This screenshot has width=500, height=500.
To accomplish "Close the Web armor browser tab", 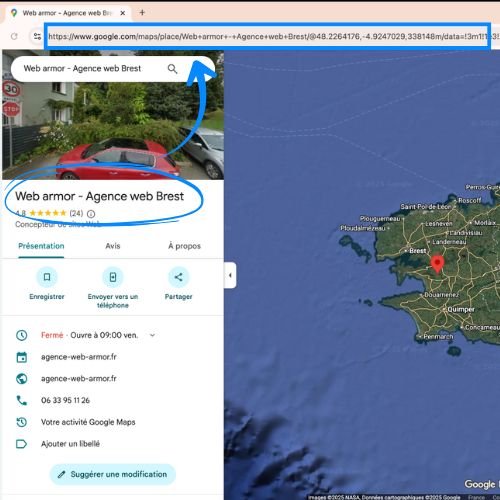I will [x=123, y=13].
